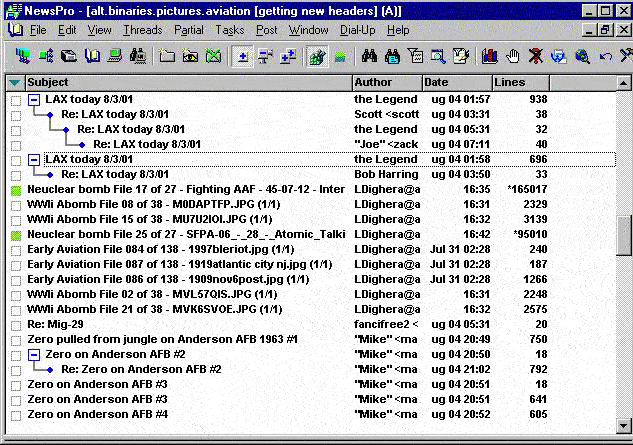Open the dropdown arrow left of Subject header
This screenshot has height=445, width=633.
tap(14, 82)
